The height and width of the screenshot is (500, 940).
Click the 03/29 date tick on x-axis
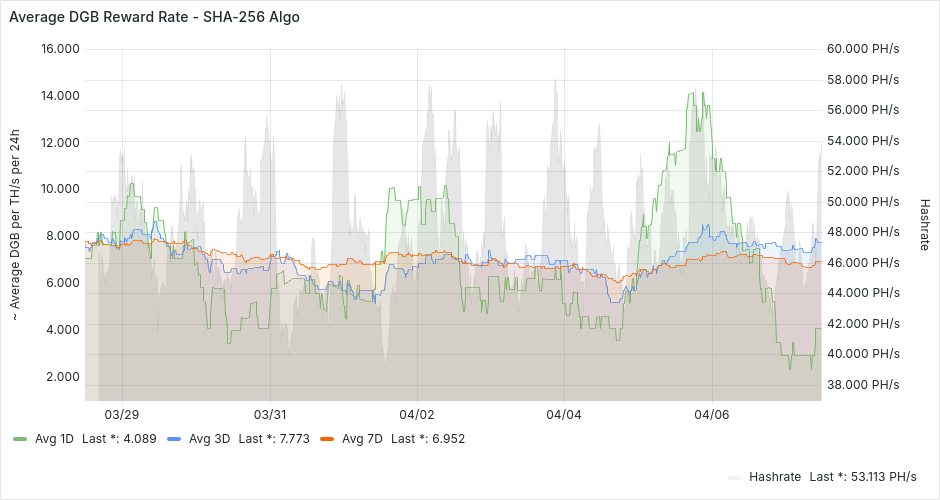click(x=122, y=414)
